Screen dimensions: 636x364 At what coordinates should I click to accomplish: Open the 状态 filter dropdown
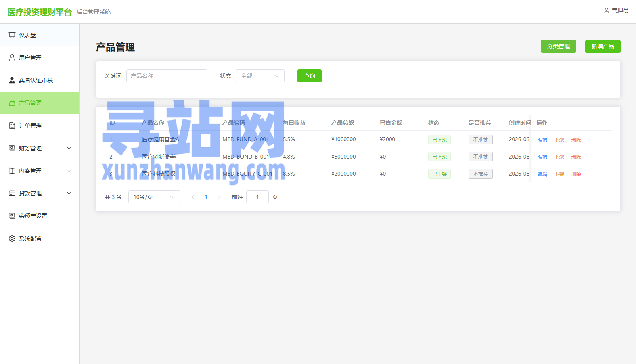coord(260,76)
